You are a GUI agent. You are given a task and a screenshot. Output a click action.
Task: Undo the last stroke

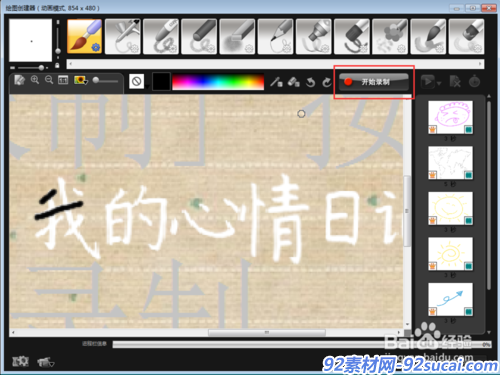coord(310,82)
